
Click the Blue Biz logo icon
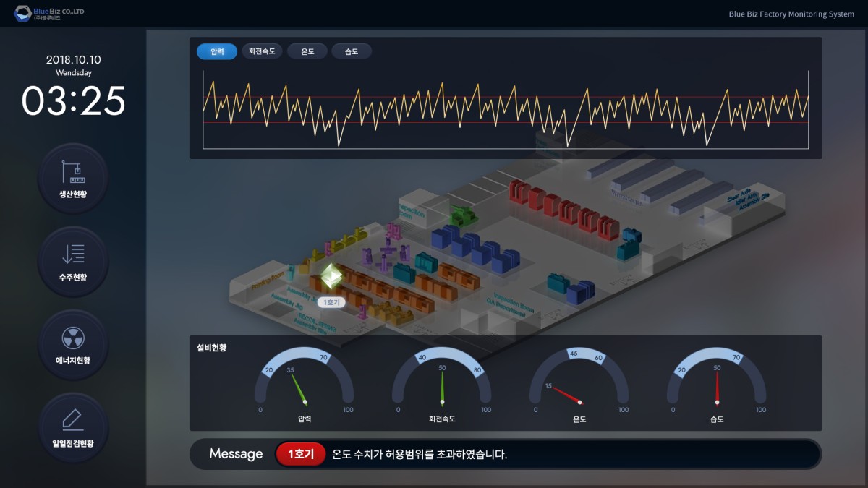click(22, 13)
